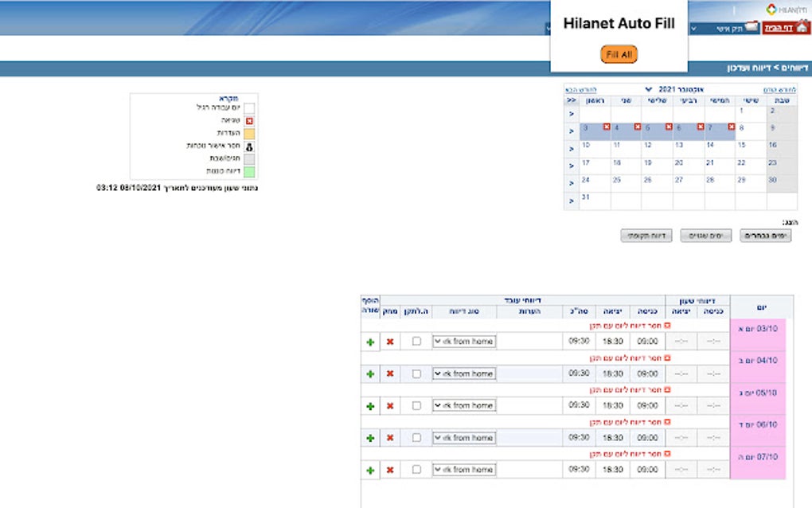812x508 pixels.
Task: Select calendar day 28
Action: click(x=720, y=183)
